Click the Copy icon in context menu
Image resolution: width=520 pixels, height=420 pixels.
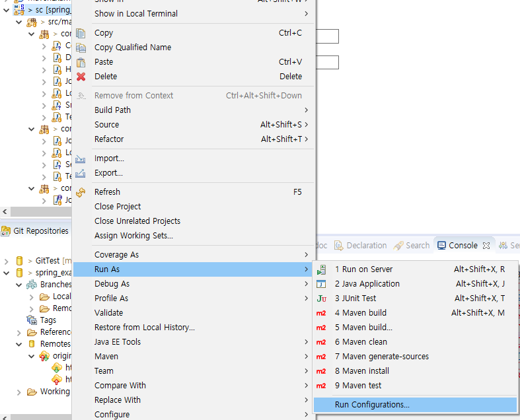[x=81, y=33]
